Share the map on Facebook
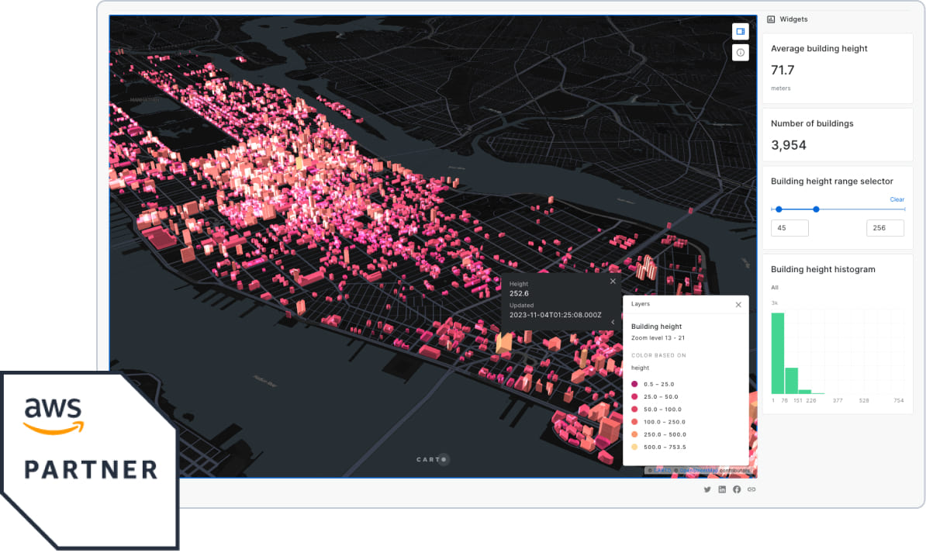Viewport: 926px width, 560px height. pyautogui.click(x=737, y=489)
